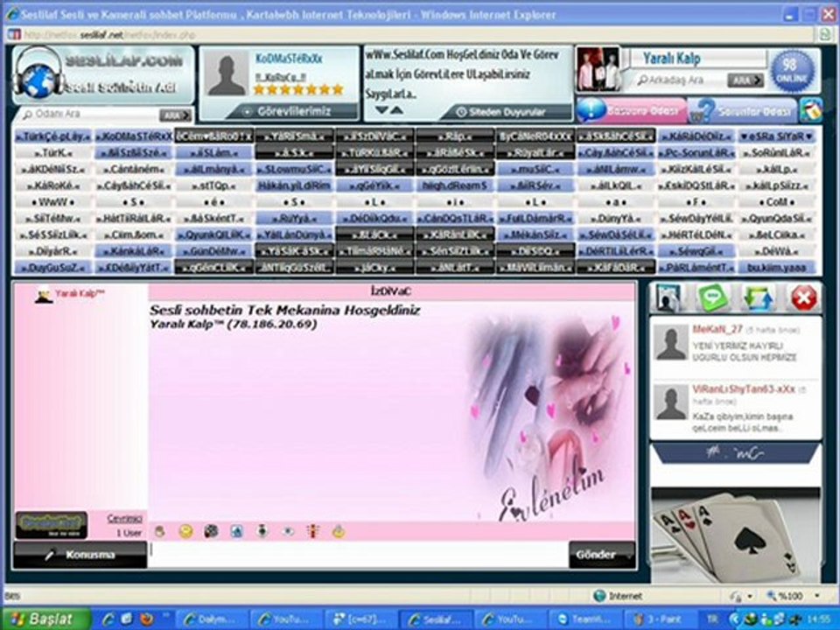Open the IE status bar privacy dropdown arrow
The height and width of the screenshot is (630, 840).
750,596
